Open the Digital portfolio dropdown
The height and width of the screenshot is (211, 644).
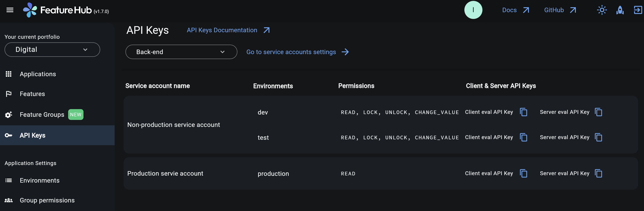(52, 49)
